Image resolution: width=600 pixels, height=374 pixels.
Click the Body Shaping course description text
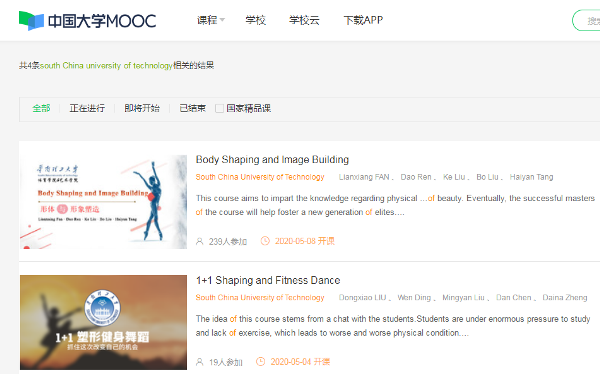pos(395,205)
